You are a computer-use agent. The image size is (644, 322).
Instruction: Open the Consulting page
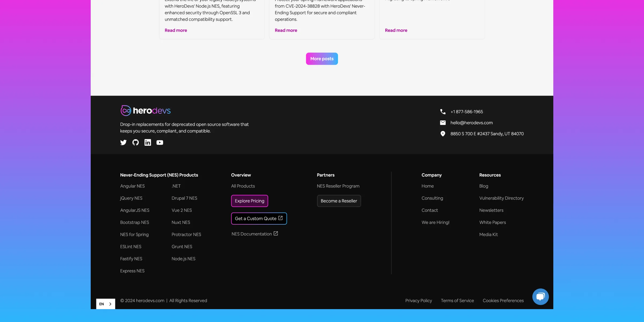[432, 198]
